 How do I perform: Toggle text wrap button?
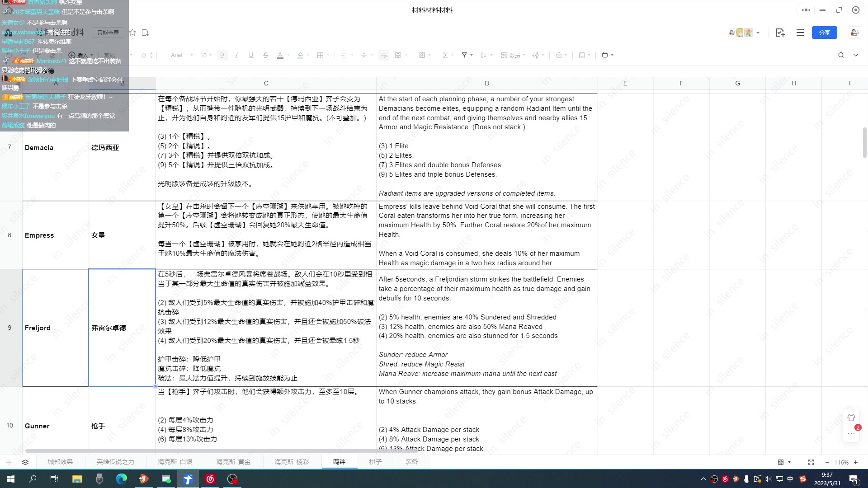point(383,55)
